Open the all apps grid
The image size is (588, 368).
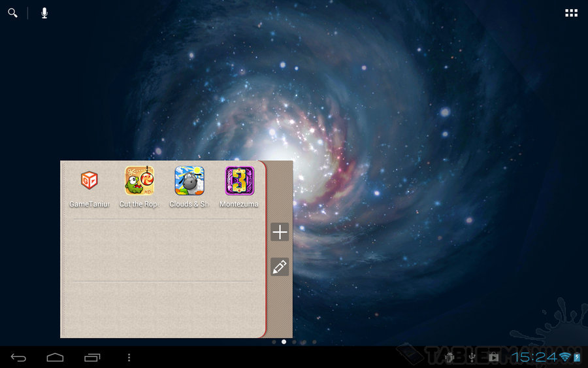click(x=571, y=13)
